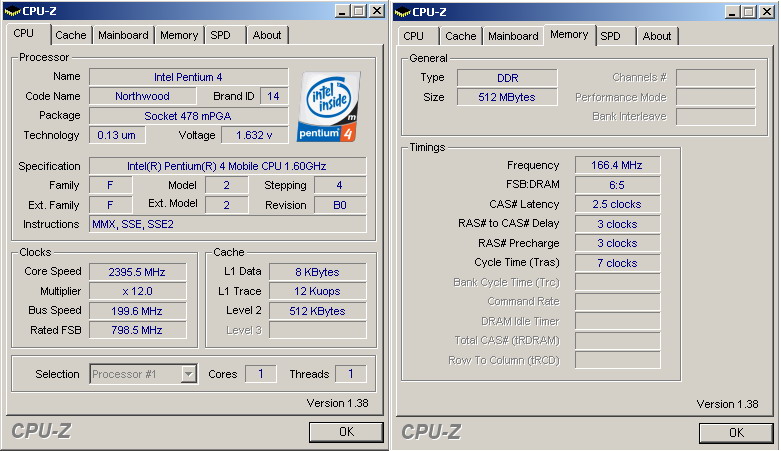Click the empty Bank Interleave field
781x451 pixels.
(715, 117)
